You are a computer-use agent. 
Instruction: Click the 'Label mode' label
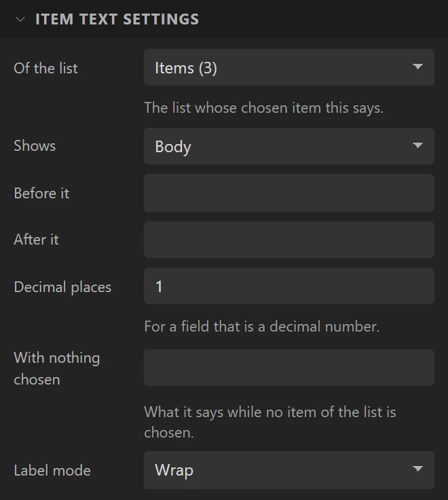click(52, 470)
